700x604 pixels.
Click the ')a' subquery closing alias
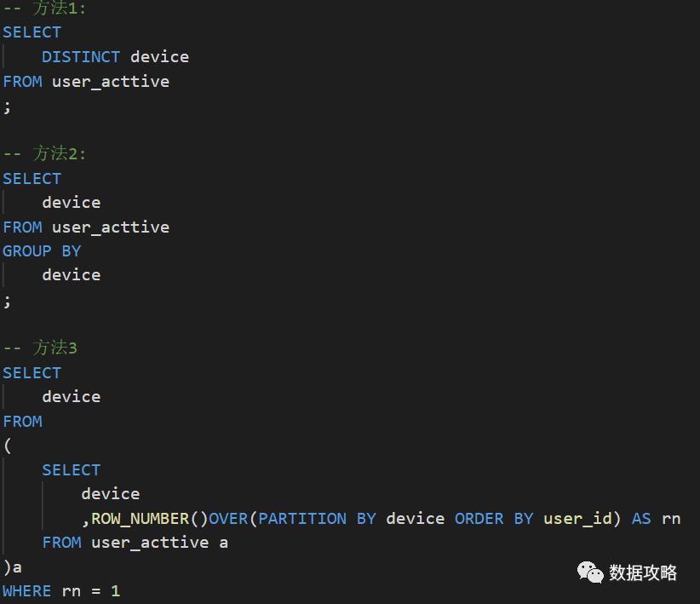click(x=12, y=567)
